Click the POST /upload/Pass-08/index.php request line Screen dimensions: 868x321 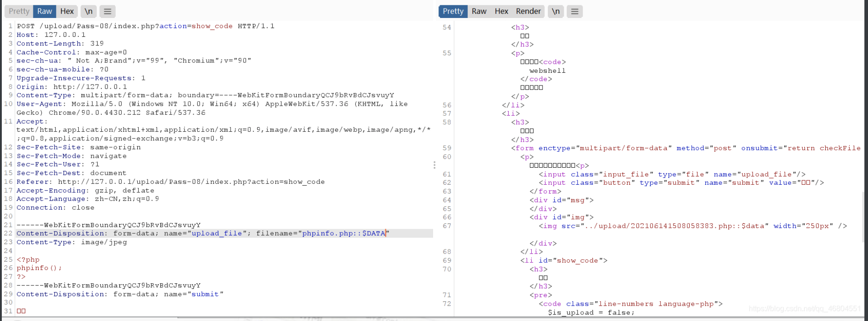[x=145, y=26]
